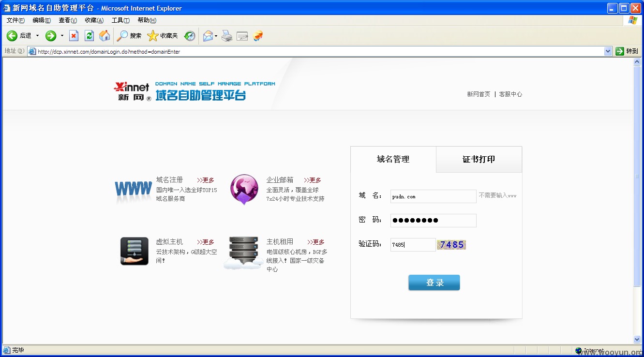The width and height of the screenshot is (644, 357).
Task: Click the scroll down arrow of page scrollbar
Action: pos(637,340)
